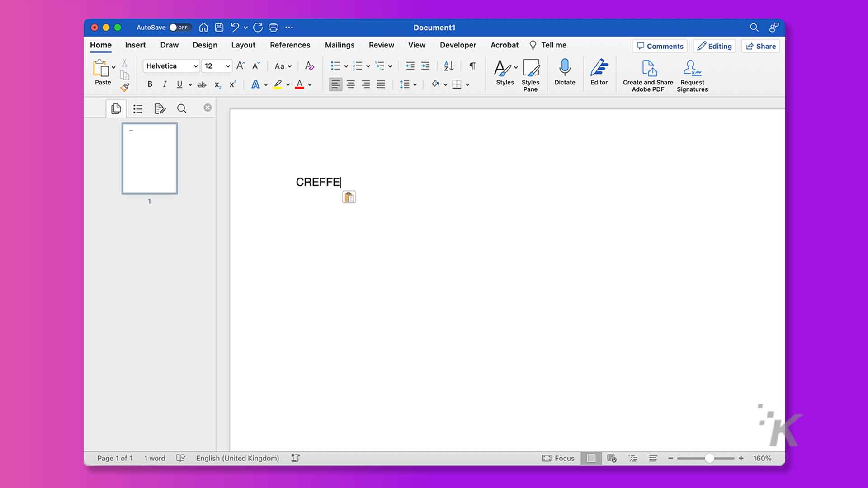The image size is (868, 488).
Task: Click the References menu tab
Action: (x=290, y=45)
